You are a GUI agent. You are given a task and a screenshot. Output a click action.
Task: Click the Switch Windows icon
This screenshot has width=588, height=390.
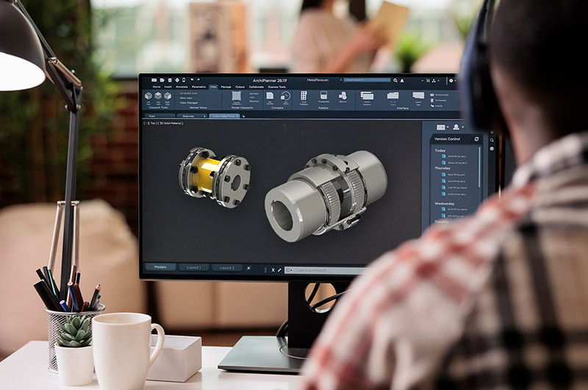pyautogui.click(x=367, y=96)
